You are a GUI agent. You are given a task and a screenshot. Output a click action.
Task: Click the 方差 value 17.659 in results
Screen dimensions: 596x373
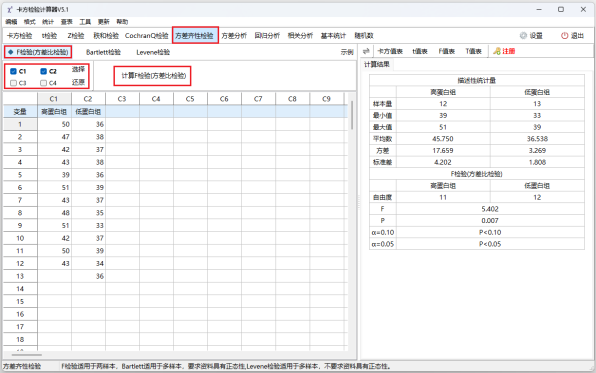(443, 151)
